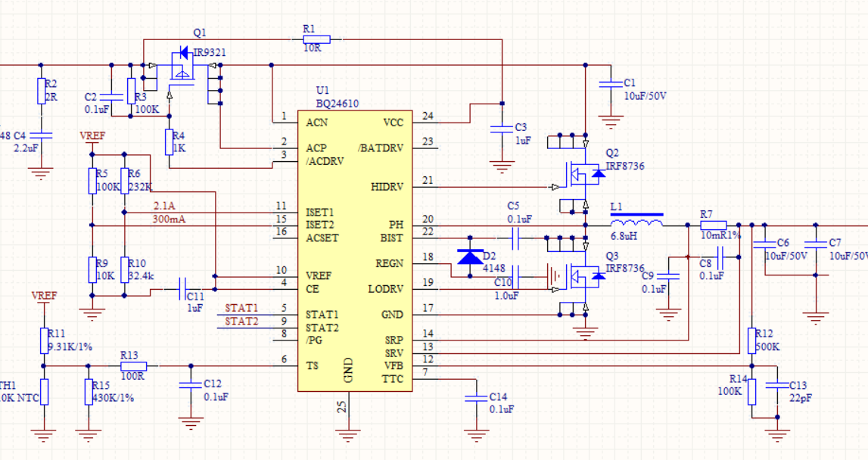This screenshot has width=868, height=460.
Task: Select capacitor C6 symbol
Action: click(x=764, y=244)
